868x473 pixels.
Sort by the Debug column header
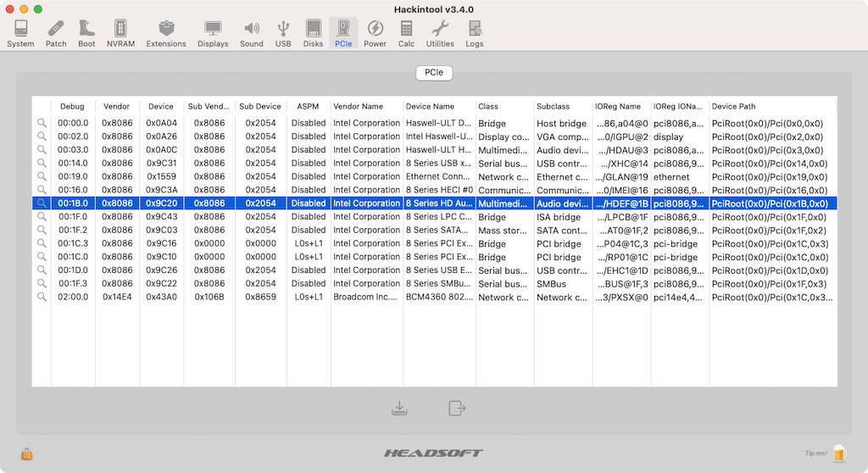click(x=73, y=106)
